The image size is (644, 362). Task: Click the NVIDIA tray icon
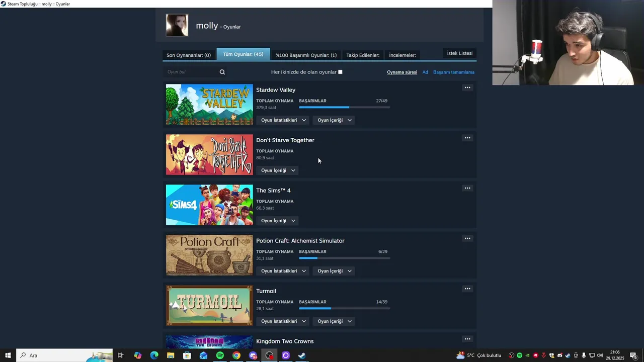(527, 355)
